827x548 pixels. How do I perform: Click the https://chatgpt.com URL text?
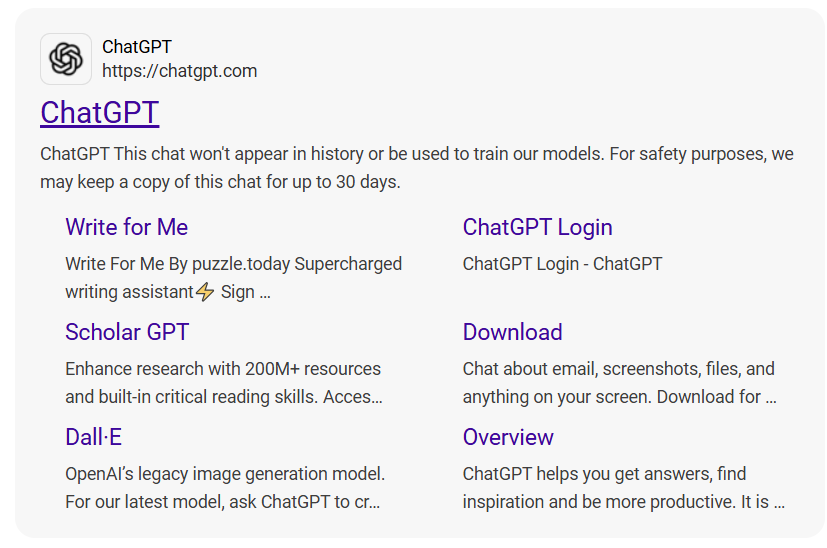coord(179,71)
